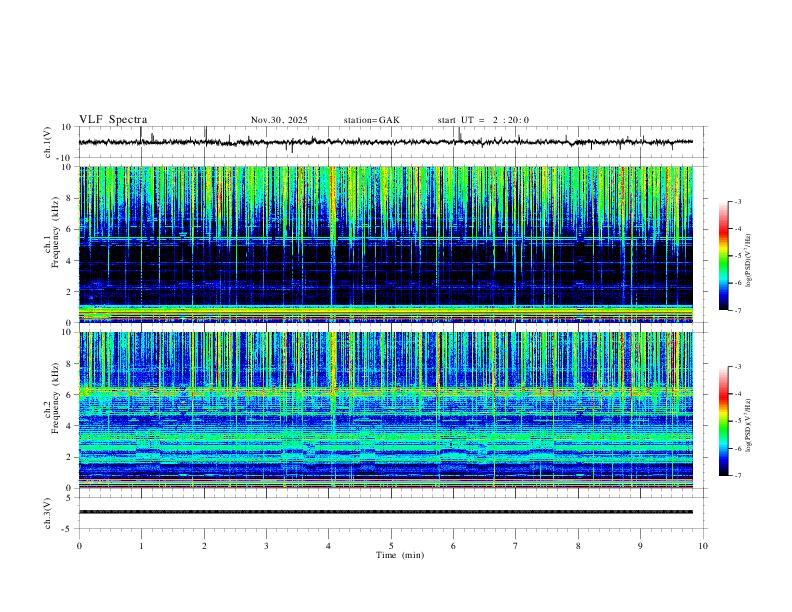Image resolution: width=792 pixels, height=612 pixels.
Task: Click the time axis tick label "9"
Action: pyautogui.click(x=640, y=546)
